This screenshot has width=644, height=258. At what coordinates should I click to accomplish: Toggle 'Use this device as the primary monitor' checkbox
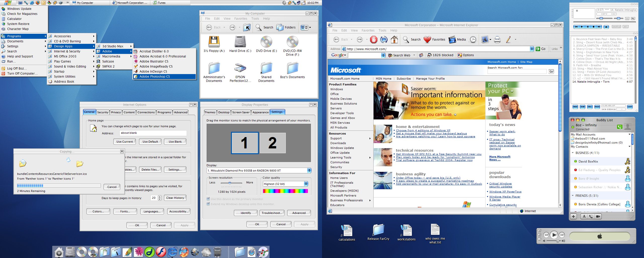coord(208,199)
